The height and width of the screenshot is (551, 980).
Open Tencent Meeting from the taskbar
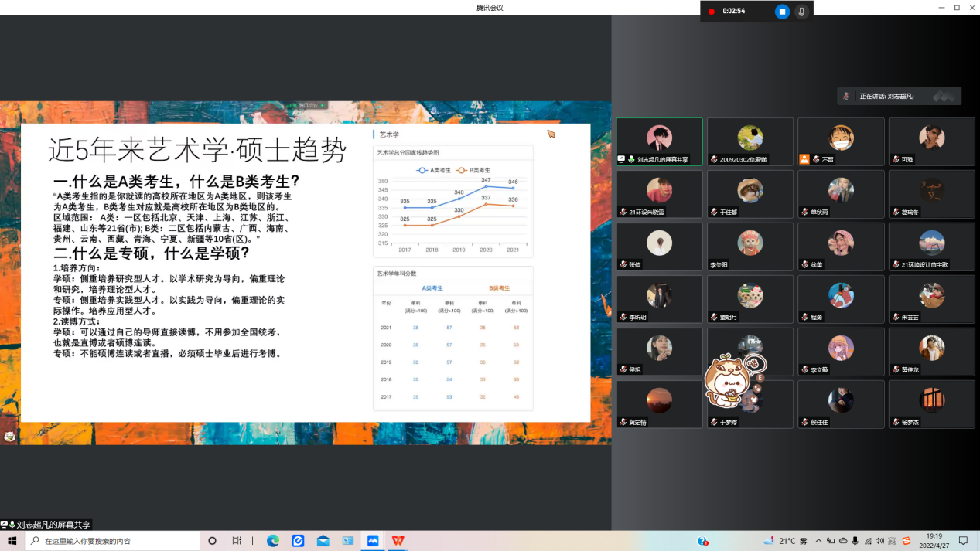pos(373,540)
